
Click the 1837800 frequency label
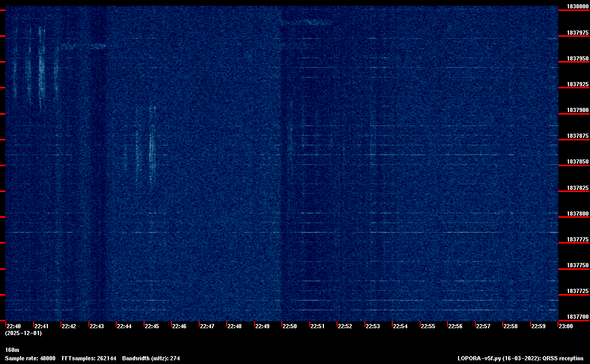[577, 214]
